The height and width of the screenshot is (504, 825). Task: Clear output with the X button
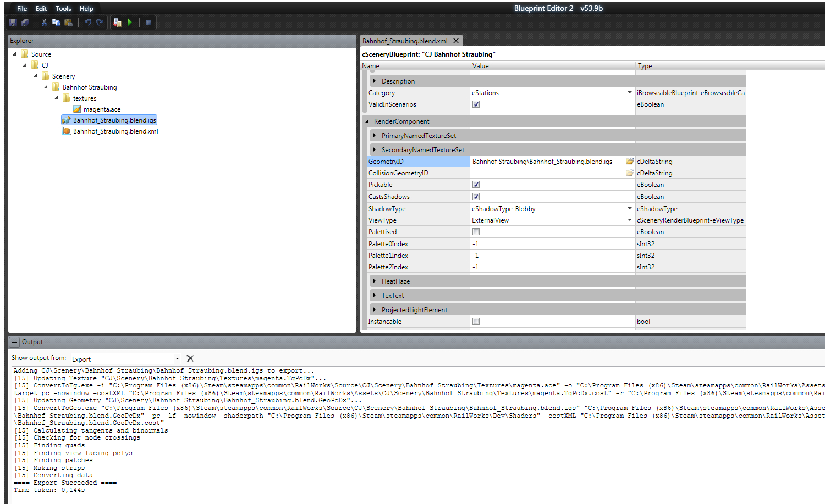(190, 358)
